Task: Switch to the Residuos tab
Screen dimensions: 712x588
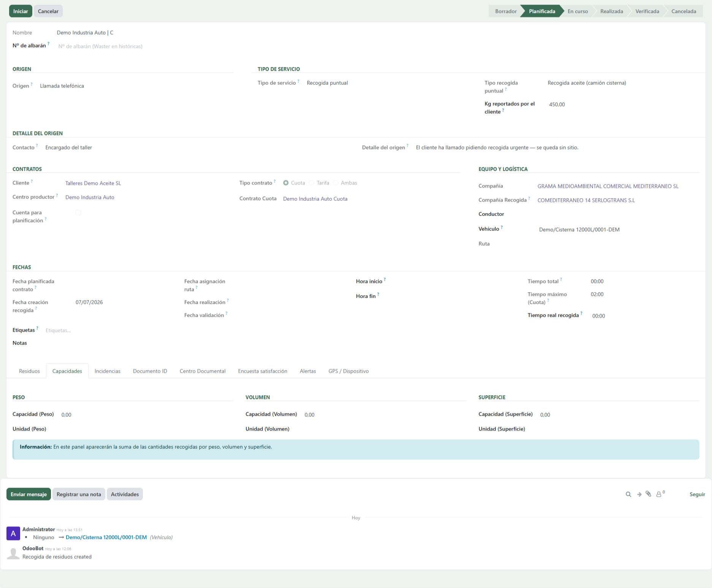Action: tap(29, 371)
